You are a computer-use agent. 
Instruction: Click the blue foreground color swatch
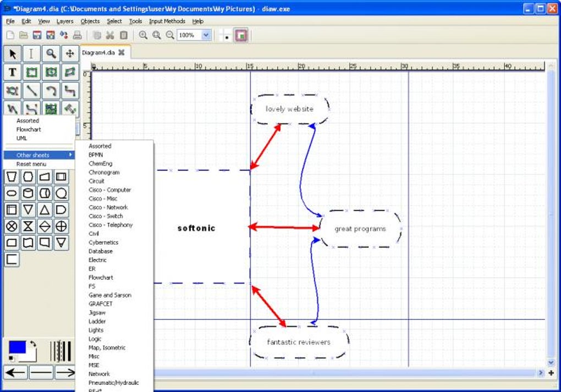point(17,347)
